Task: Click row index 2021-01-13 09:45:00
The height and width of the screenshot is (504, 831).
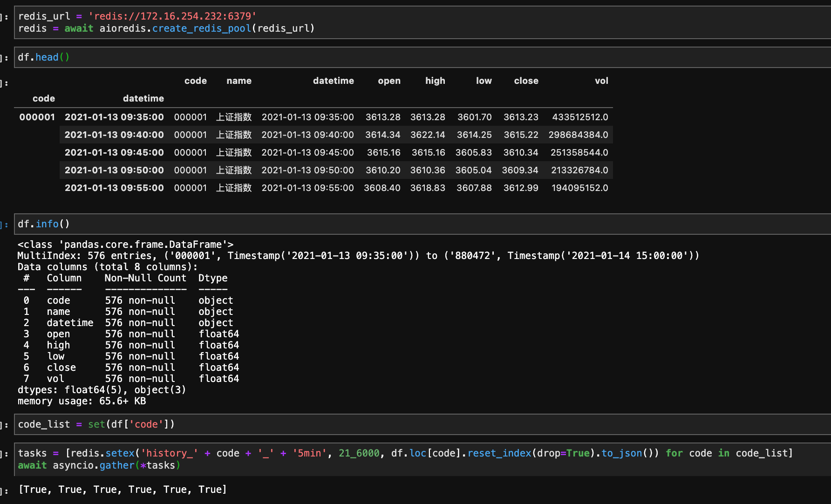Action: point(114,152)
